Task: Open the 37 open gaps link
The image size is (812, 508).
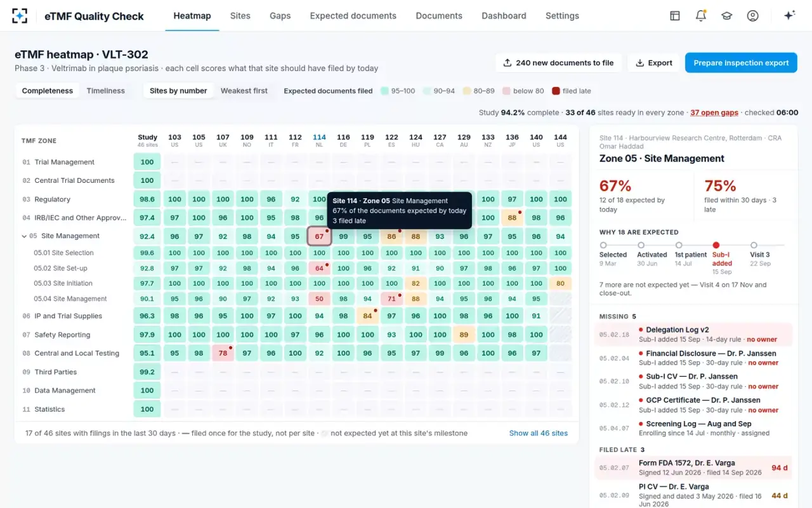Action: click(x=714, y=112)
